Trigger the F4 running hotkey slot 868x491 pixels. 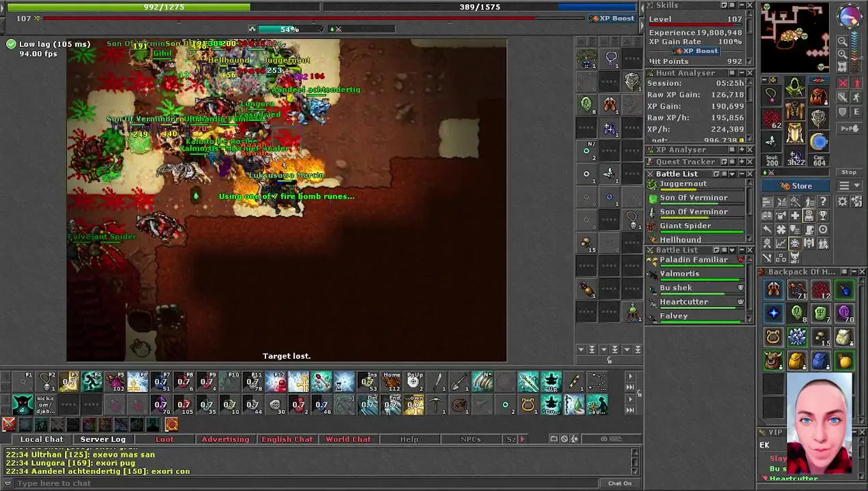click(x=91, y=382)
